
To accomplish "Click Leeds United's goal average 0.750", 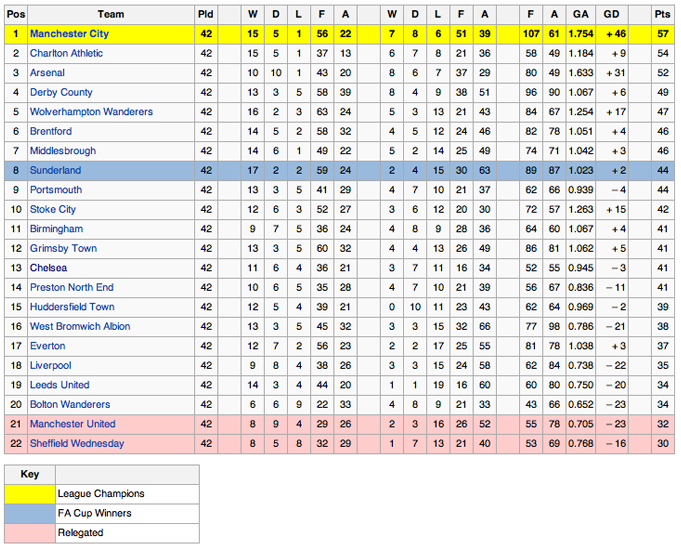I will pyautogui.click(x=581, y=385).
